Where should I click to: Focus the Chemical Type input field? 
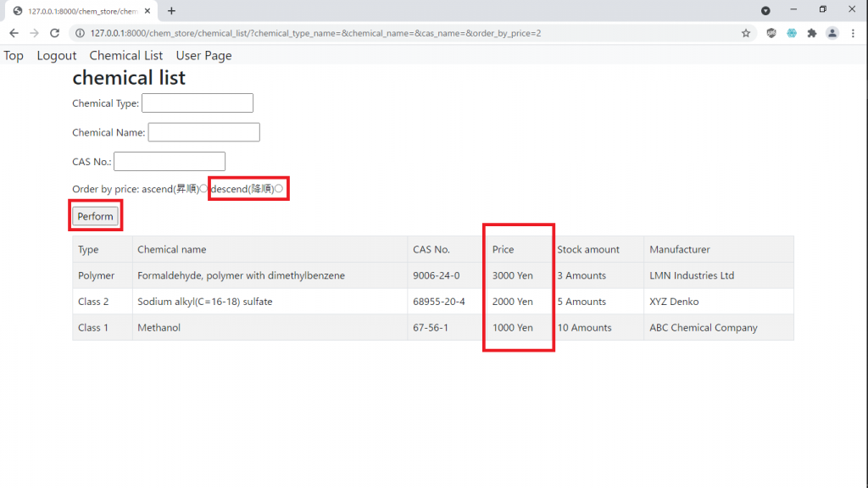pos(198,103)
